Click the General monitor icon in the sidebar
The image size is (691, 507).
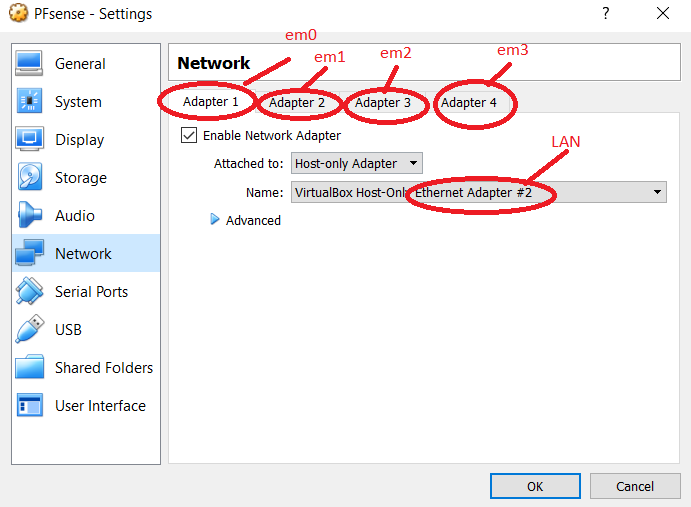[29, 63]
